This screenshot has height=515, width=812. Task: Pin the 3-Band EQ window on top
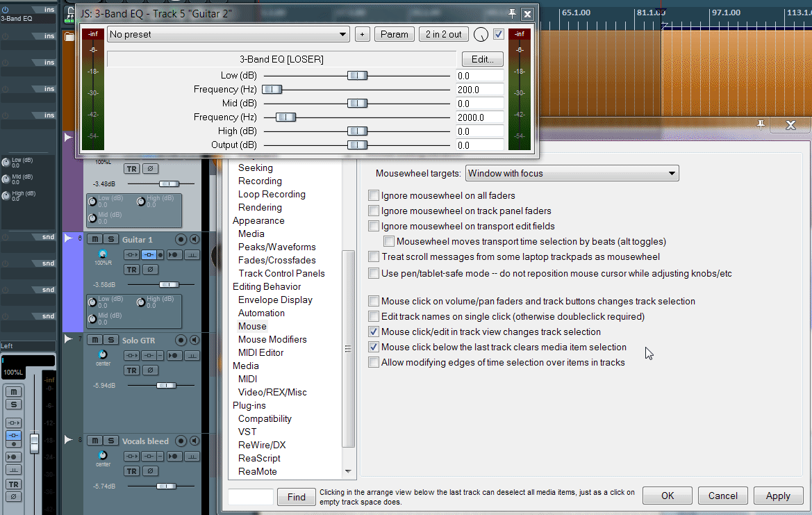tap(513, 13)
